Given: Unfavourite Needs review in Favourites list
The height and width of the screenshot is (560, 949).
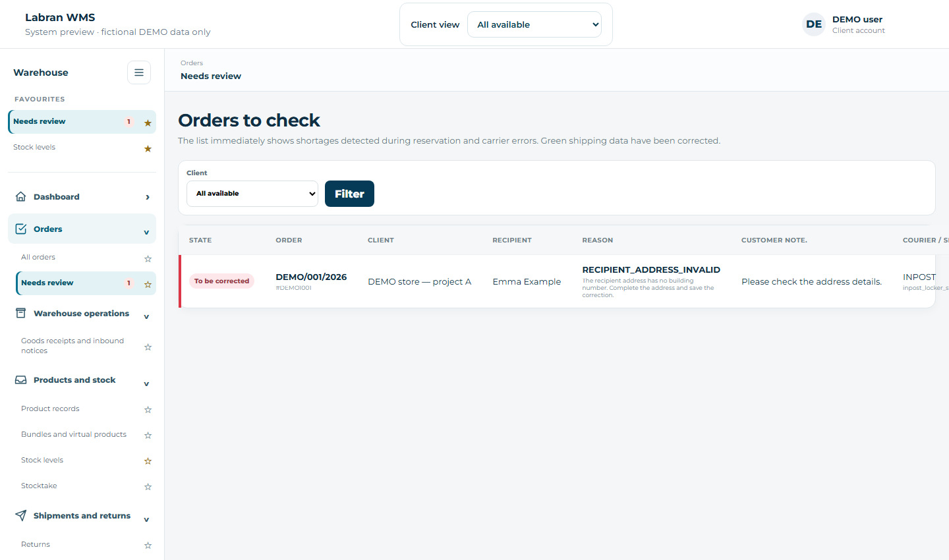Looking at the screenshot, I should pyautogui.click(x=148, y=123).
